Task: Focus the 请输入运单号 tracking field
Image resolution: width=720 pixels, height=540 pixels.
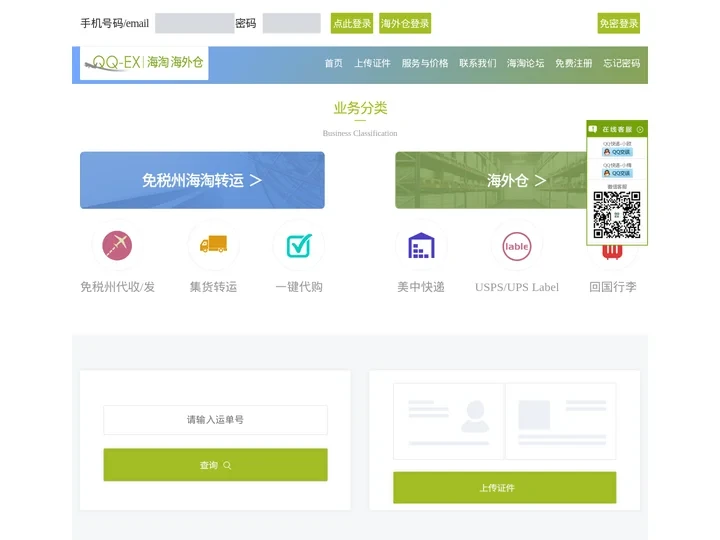Action: [215, 420]
